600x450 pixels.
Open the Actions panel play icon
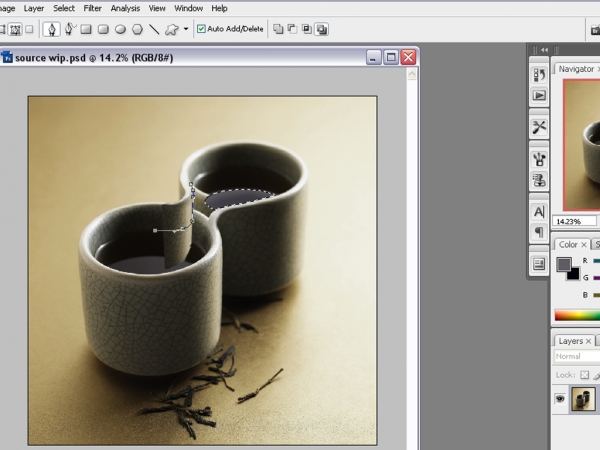click(539, 95)
